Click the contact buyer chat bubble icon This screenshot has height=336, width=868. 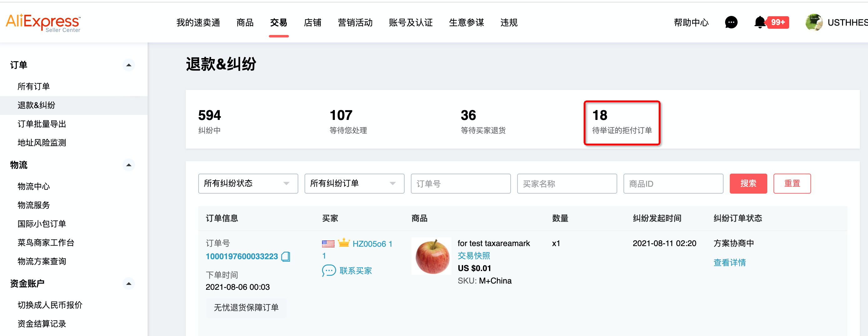point(329,271)
